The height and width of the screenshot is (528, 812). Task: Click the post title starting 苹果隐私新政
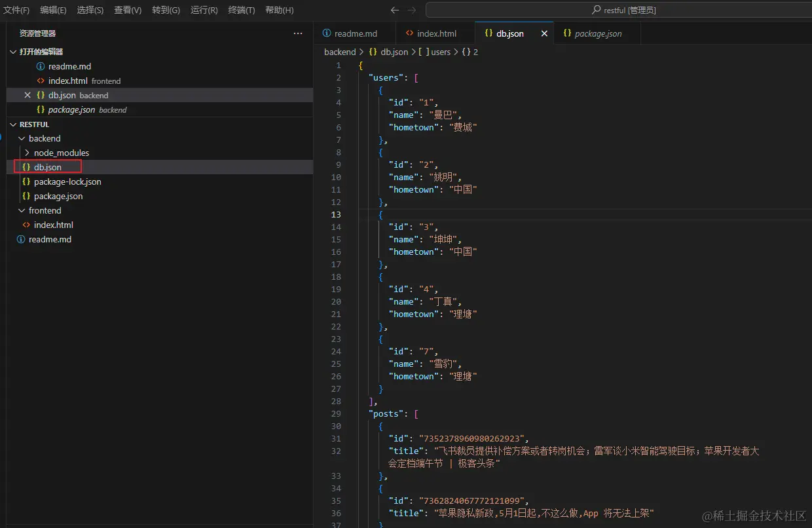pyautogui.click(x=544, y=514)
